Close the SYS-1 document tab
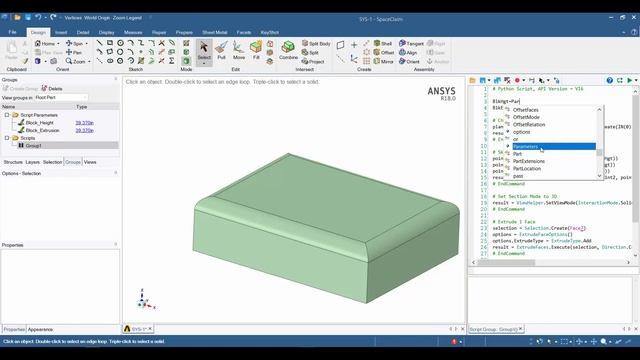The image size is (640, 360). [150, 329]
